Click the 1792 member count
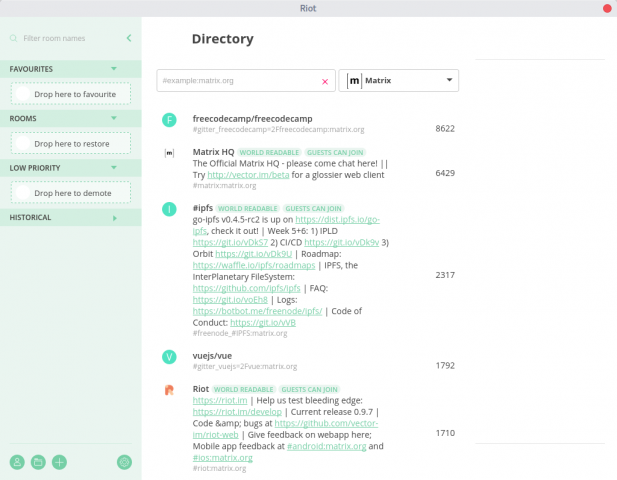 (445, 366)
